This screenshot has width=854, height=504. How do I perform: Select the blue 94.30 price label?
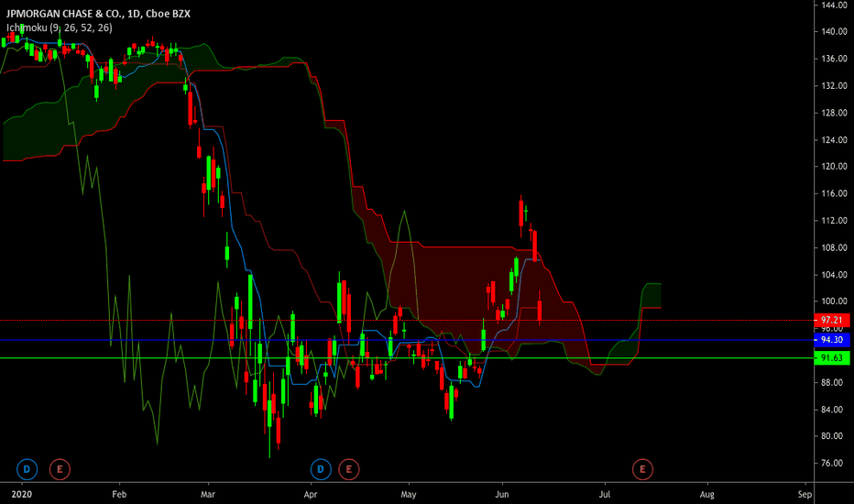click(832, 340)
